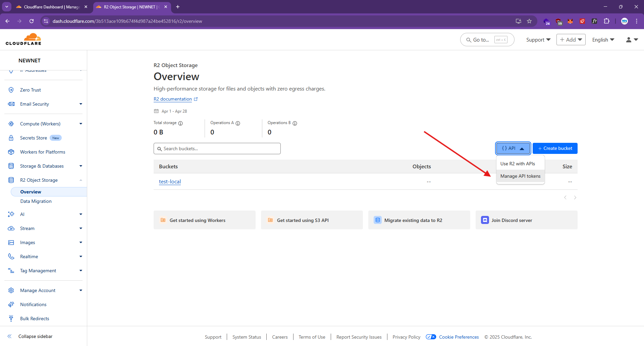Click the Search buckets input field

click(217, 149)
